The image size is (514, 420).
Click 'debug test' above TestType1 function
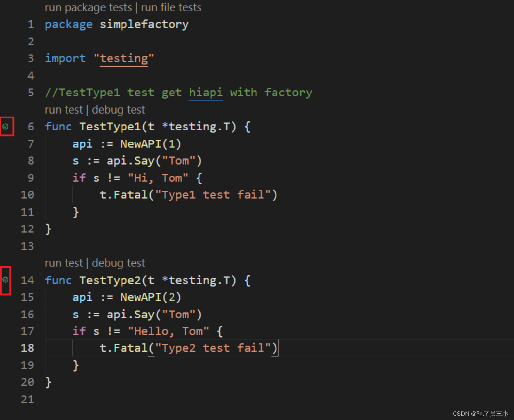coord(118,110)
